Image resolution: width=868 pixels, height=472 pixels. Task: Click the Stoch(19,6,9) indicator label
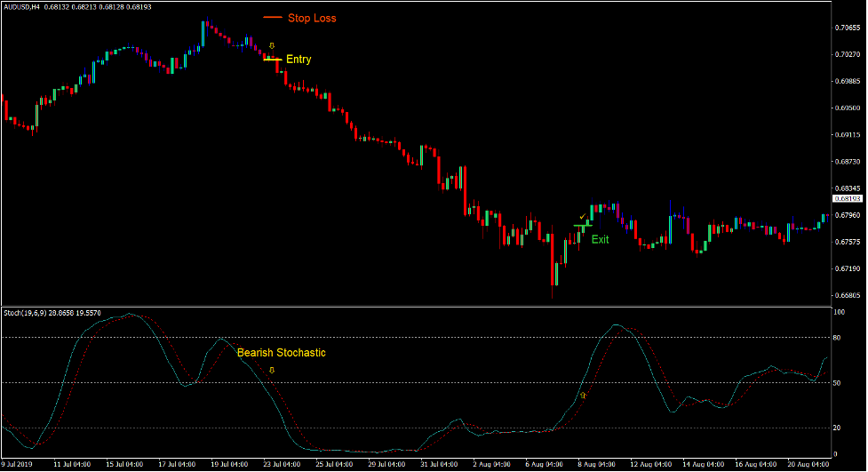28,313
